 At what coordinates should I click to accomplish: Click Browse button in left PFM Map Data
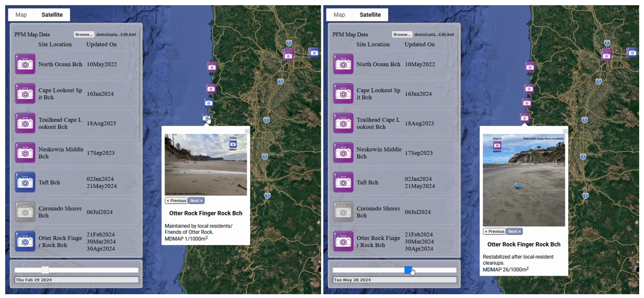(84, 34)
